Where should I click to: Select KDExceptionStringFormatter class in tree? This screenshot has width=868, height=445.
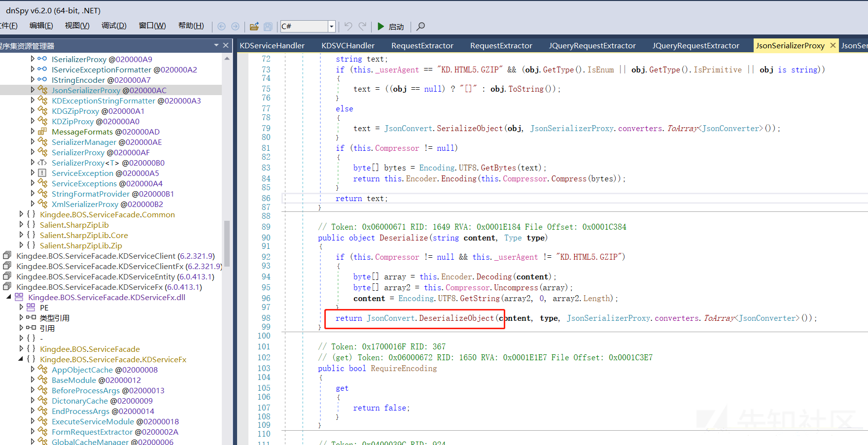click(x=126, y=101)
